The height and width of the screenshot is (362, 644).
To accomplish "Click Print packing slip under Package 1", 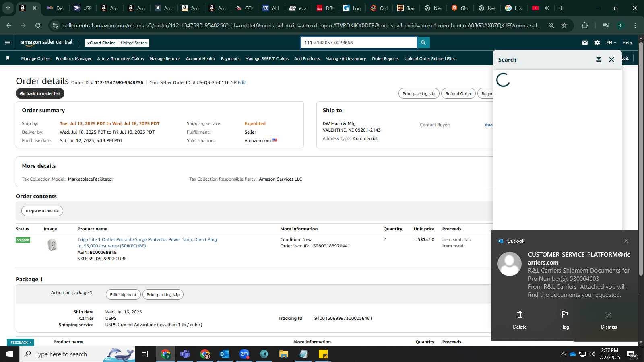I will (163, 294).
